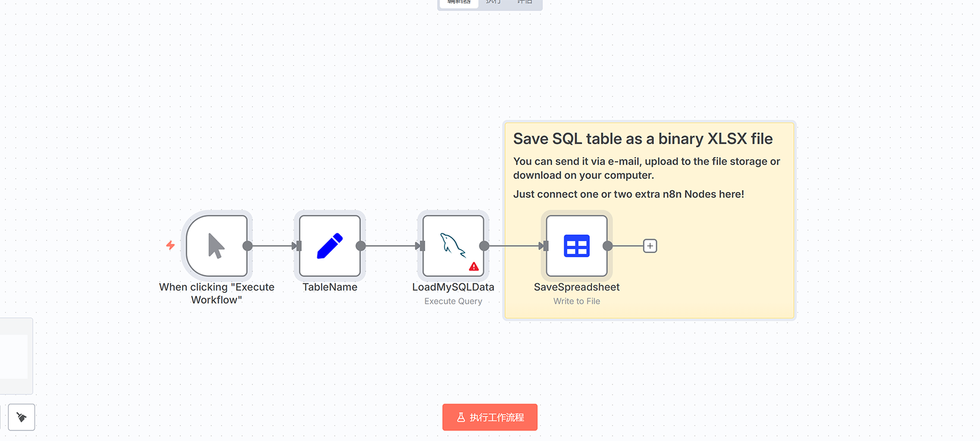Select the manual trigger node cursor icon
This screenshot has width=980, height=441.
tap(216, 246)
